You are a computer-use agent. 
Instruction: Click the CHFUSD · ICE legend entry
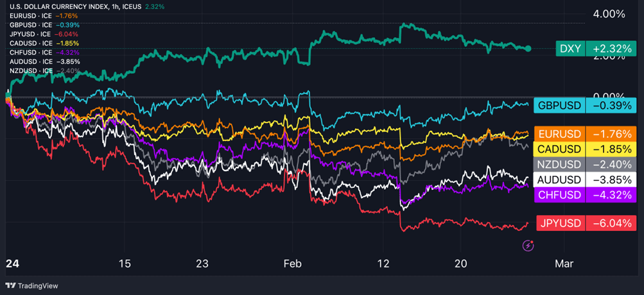28,51
